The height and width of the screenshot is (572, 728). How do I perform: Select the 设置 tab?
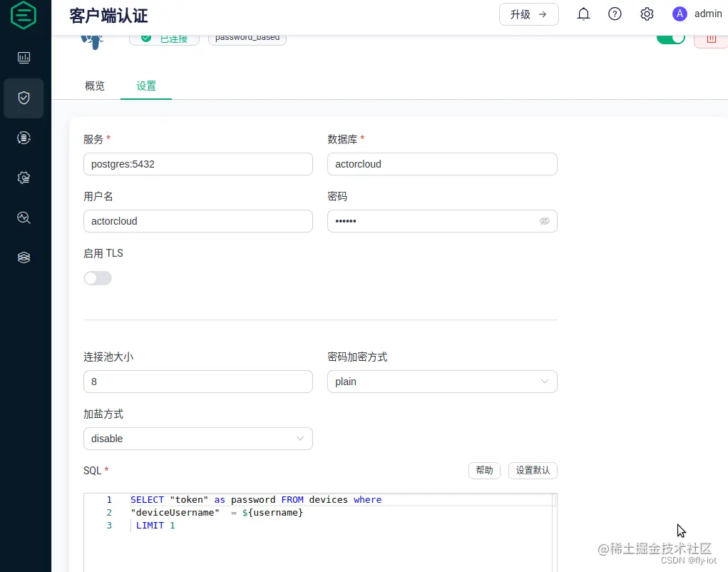(146, 86)
